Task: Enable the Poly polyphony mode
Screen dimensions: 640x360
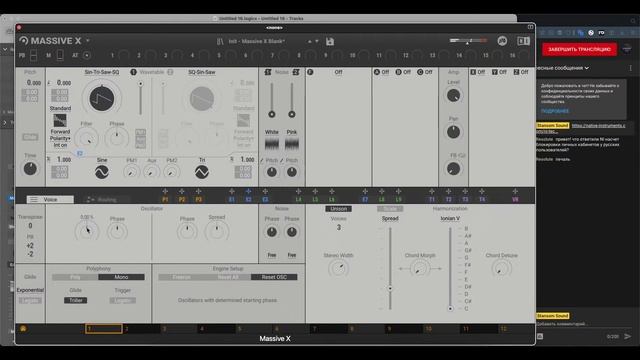Action: coord(75,277)
